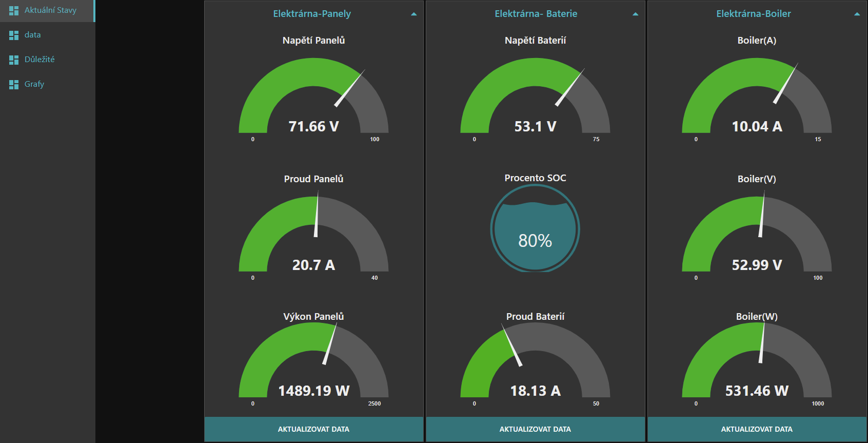This screenshot has height=443, width=868.
Task: Click the dashboard icon beside data
Action: point(14,35)
